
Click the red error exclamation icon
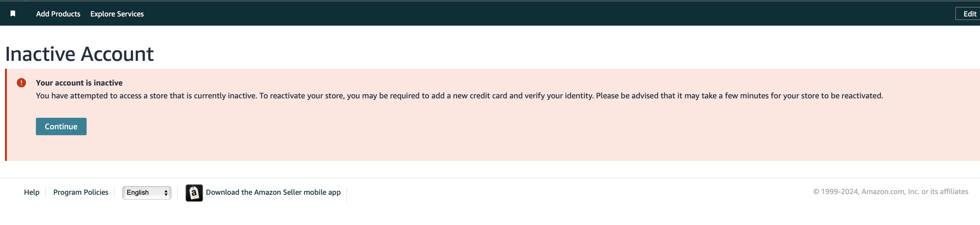click(x=21, y=83)
